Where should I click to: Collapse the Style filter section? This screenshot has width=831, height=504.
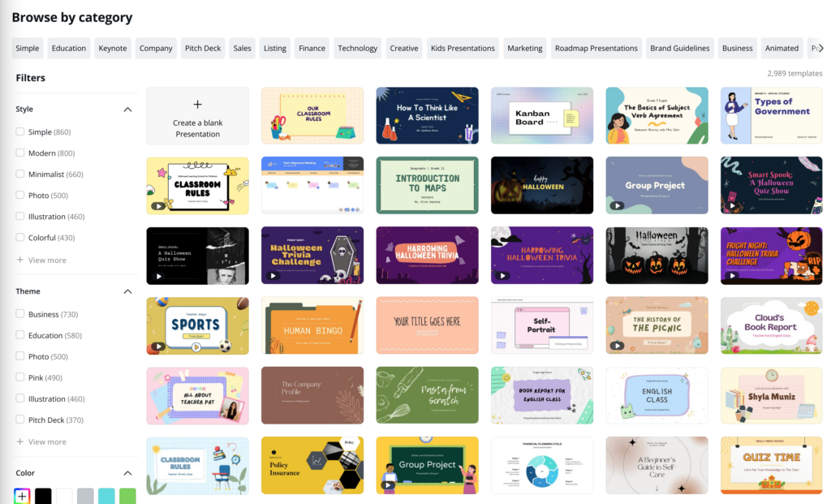click(127, 109)
